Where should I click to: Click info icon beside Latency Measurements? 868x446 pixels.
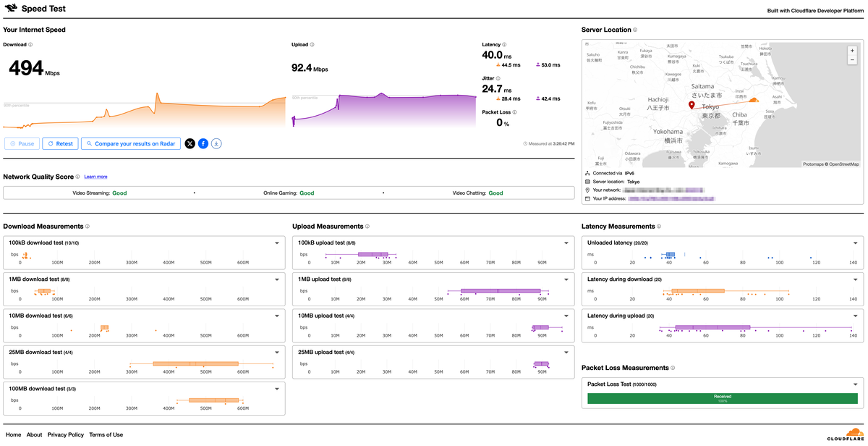[x=658, y=227]
